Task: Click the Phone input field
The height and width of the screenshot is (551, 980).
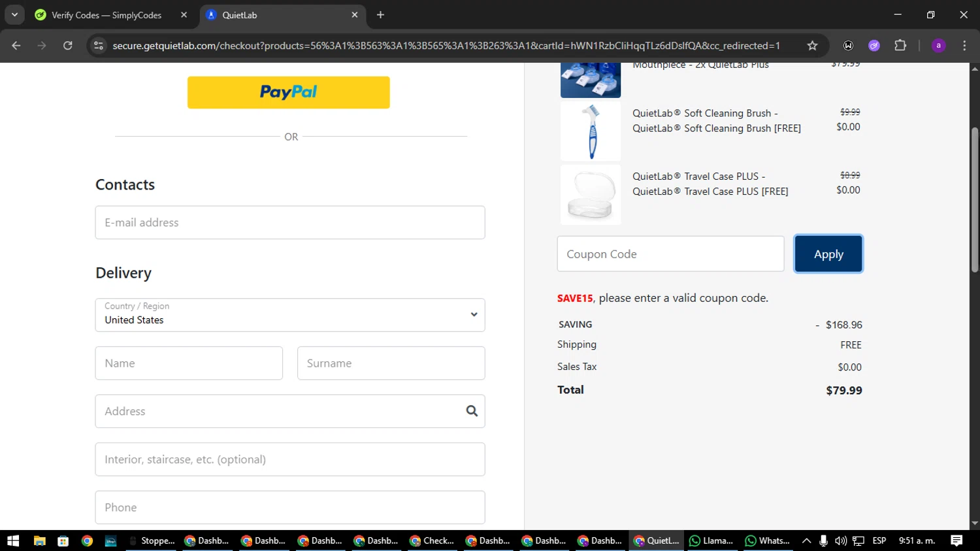Action: point(290,507)
